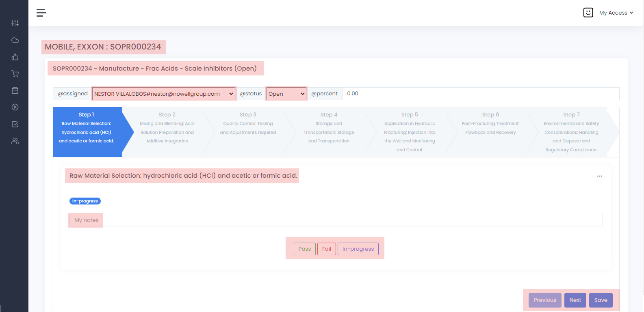
Task: Click the MOBILE, EXXON : SOPR000234 heading
Action: (x=103, y=47)
